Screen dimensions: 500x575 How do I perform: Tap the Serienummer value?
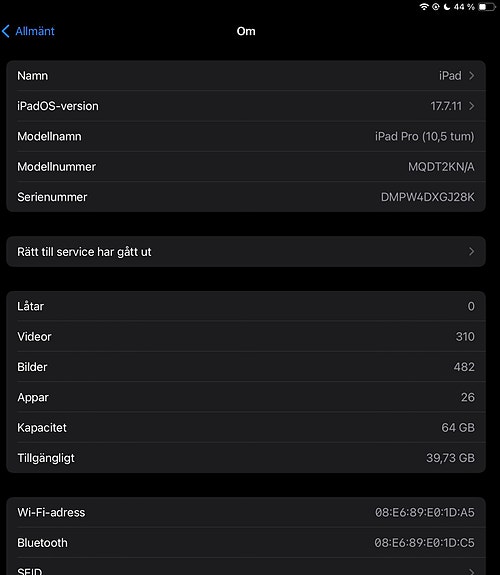(427, 197)
